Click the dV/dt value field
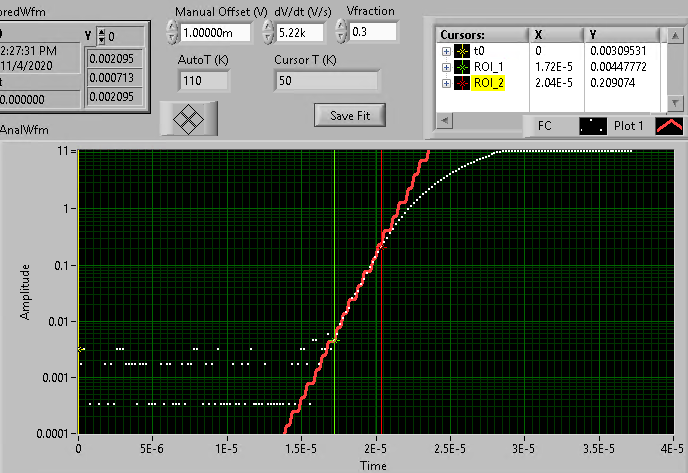Screen dimensions: 688x473 tap(301, 33)
